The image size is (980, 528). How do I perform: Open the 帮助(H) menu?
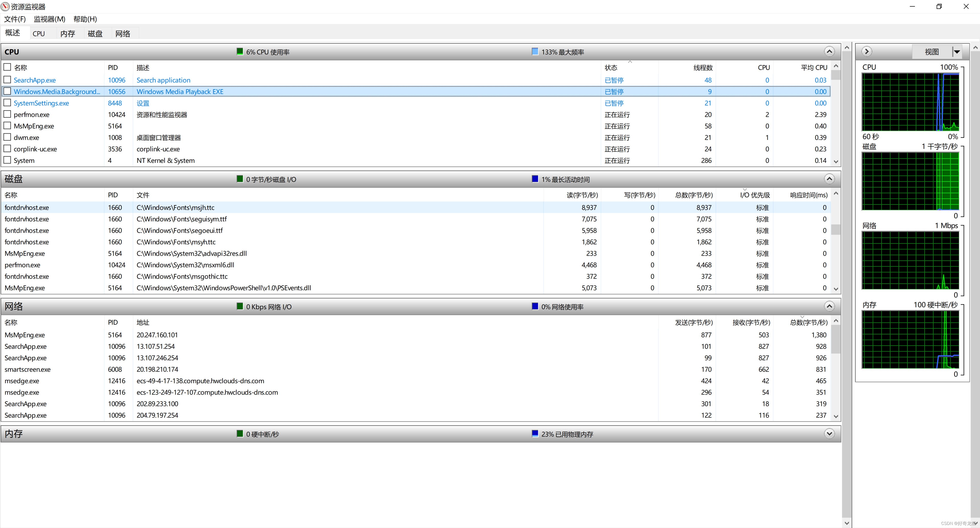[85, 19]
